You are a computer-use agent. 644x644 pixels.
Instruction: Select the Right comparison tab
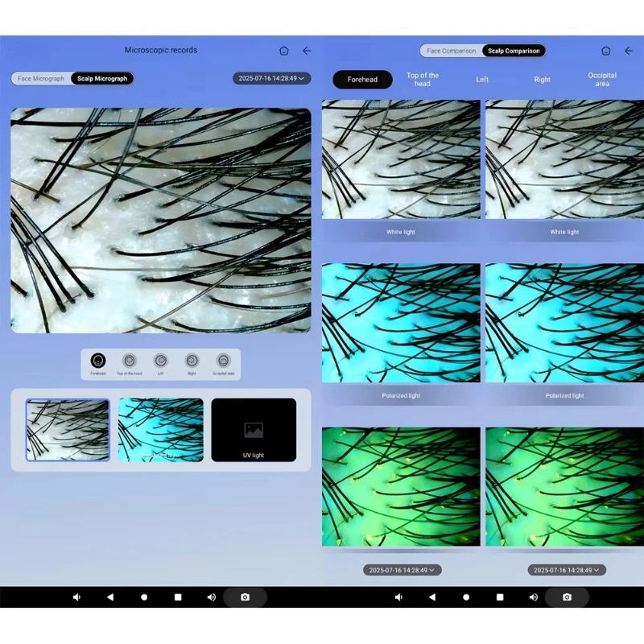(542, 79)
